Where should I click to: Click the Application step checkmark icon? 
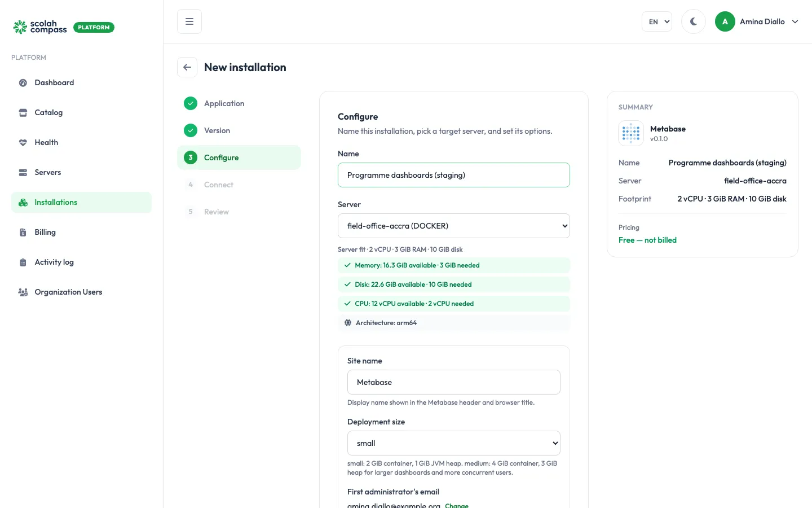(191, 103)
